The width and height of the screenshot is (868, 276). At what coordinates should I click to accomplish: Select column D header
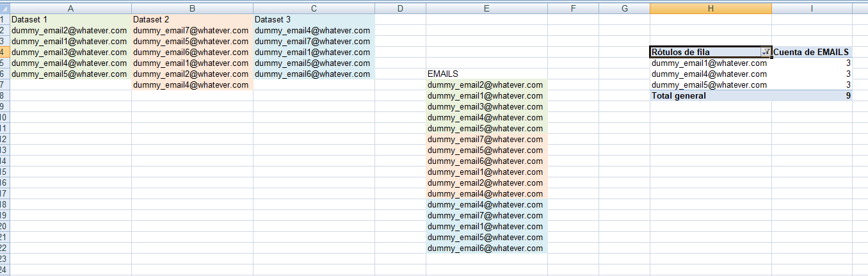[x=400, y=8]
